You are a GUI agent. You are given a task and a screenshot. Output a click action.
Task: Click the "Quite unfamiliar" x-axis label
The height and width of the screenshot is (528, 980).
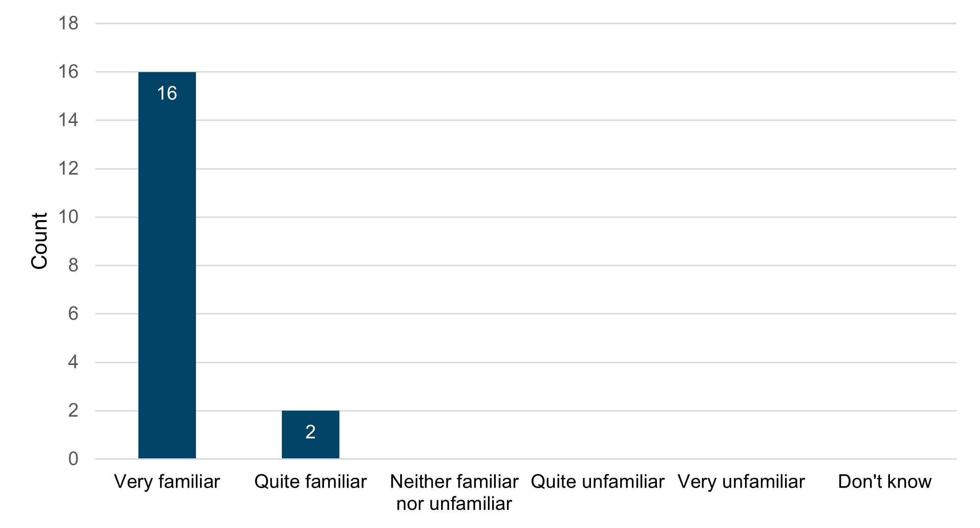pyautogui.click(x=597, y=482)
